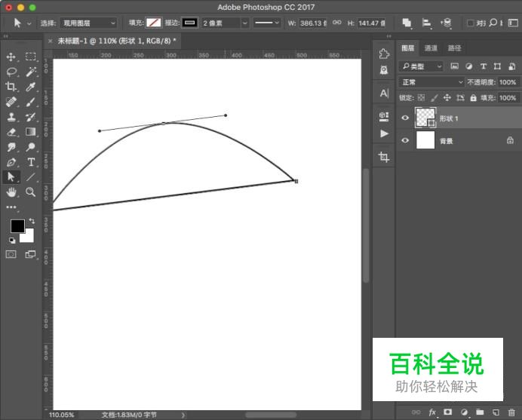Viewport: 522px width, 420px height.
Task: Switch to the 路径 panel tab
Action: pos(454,48)
